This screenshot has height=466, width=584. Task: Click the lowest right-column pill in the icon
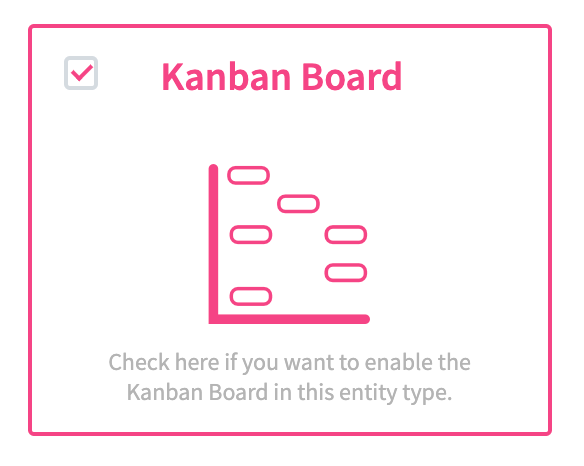[x=346, y=273]
